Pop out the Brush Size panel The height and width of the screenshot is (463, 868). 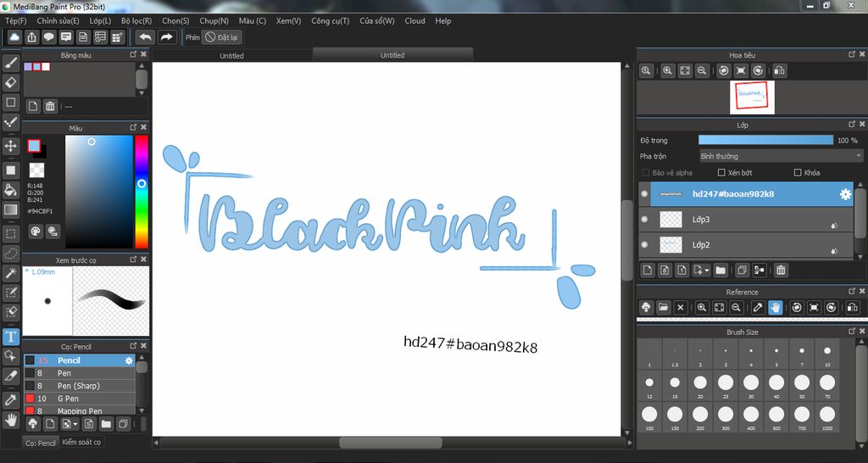(x=852, y=332)
